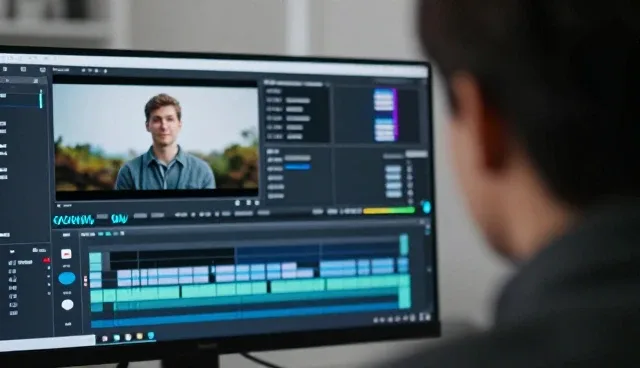
Task: Open the pink icon in the taskbar
Action: [x=105, y=338]
